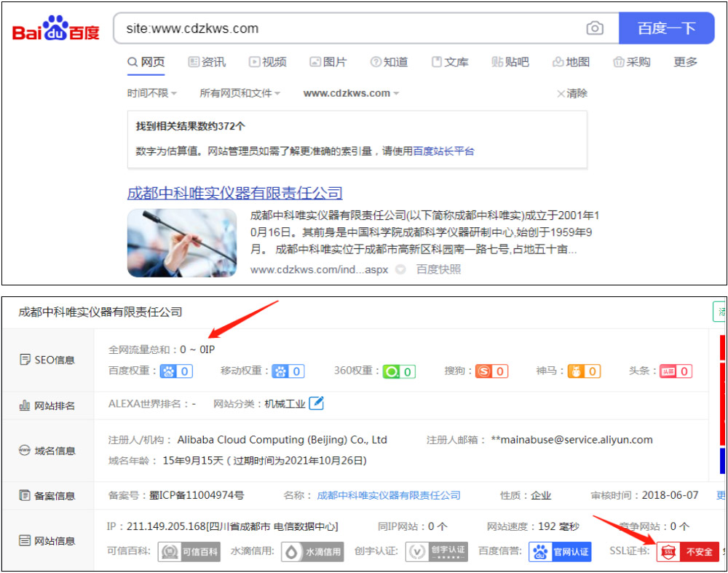Viewport: 728px width, 573px height.
Task: Switch to the 采购 tab
Action: tap(632, 62)
